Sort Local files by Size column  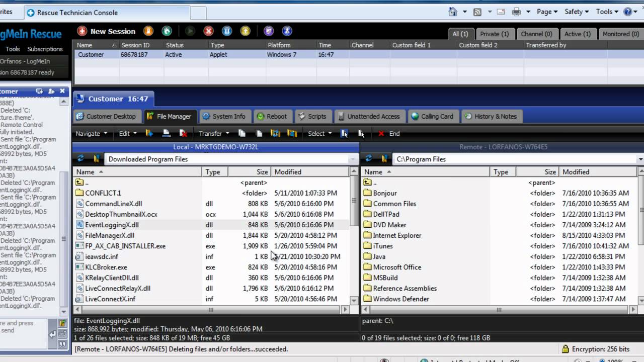[249, 171]
